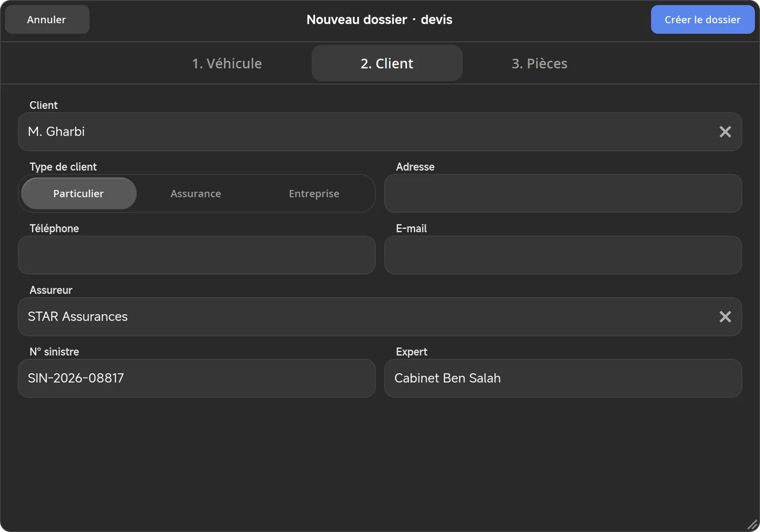The image size is (760, 532).
Task: Open the Client combo box
Action: click(x=380, y=132)
